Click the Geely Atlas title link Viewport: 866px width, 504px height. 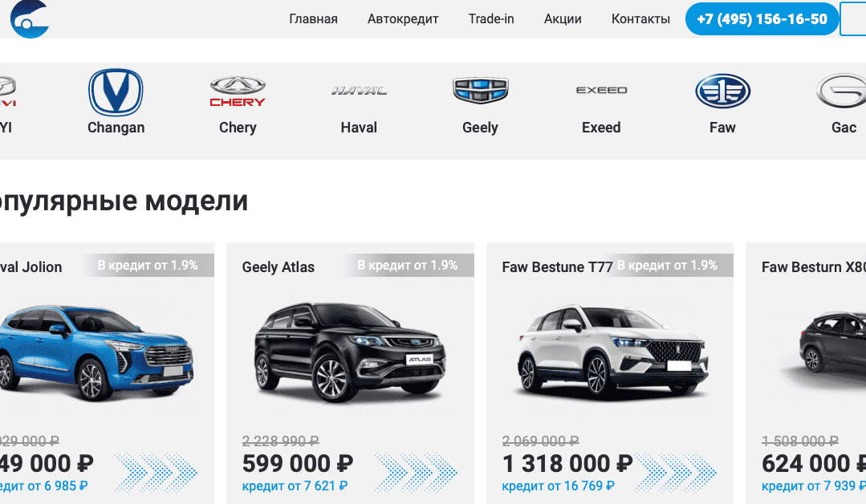pyautogui.click(x=278, y=267)
